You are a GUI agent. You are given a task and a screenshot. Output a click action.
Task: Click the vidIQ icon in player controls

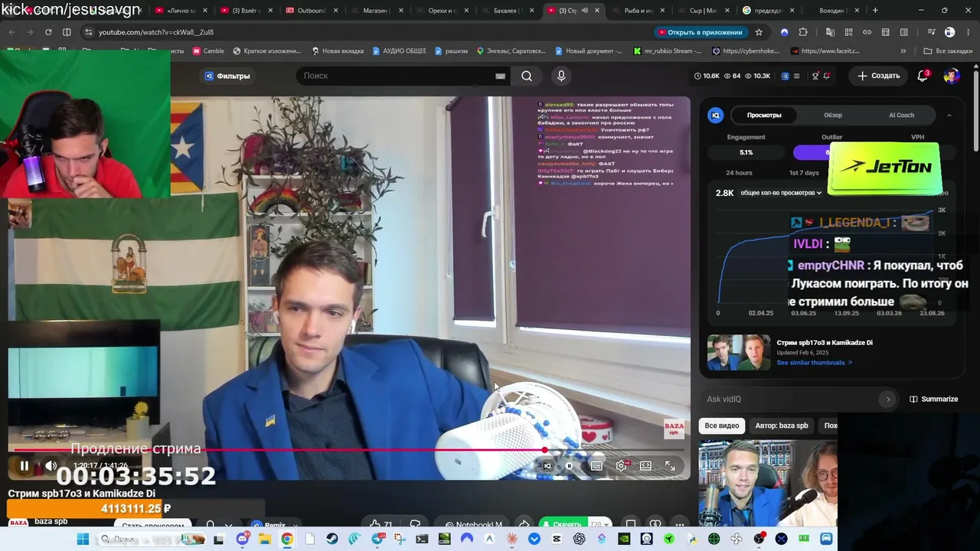pyautogui.click(x=547, y=465)
